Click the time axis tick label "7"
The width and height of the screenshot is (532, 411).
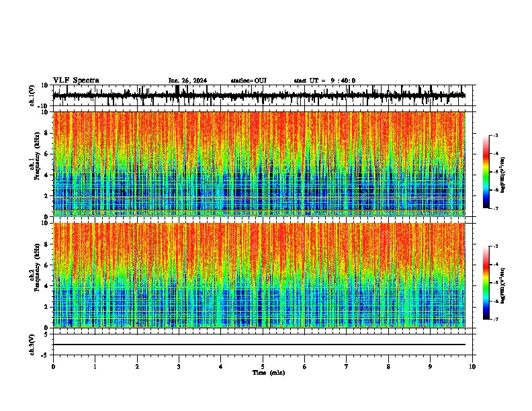347,367
